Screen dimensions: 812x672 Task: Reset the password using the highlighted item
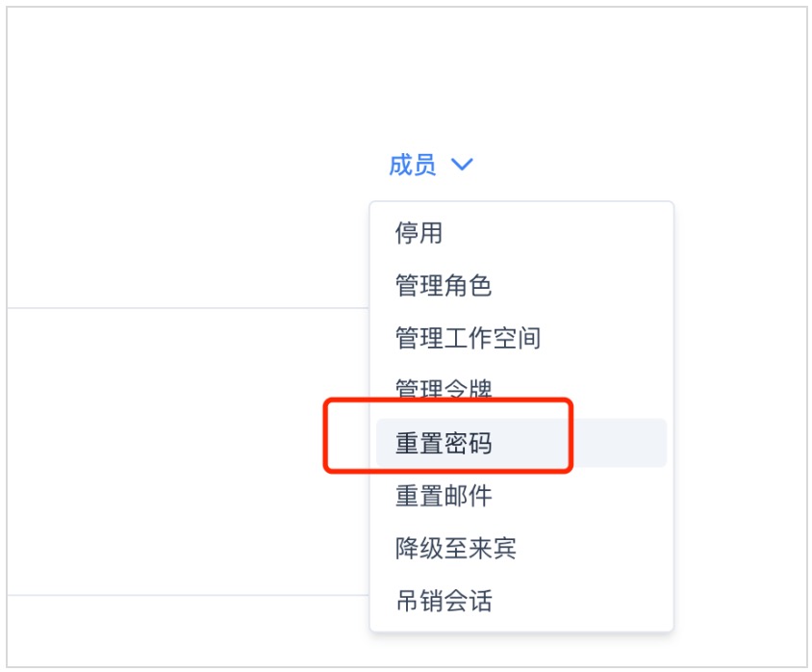444,443
